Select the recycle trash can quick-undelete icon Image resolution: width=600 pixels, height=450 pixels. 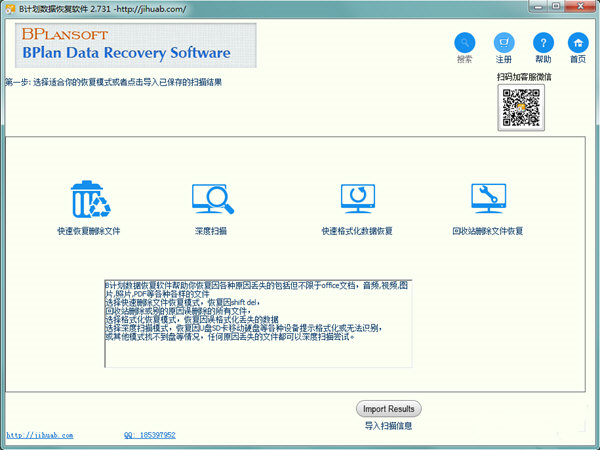click(x=90, y=199)
